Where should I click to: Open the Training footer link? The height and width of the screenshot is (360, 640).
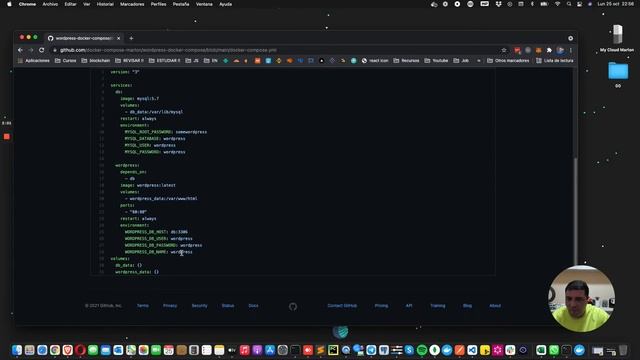[x=438, y=306]
